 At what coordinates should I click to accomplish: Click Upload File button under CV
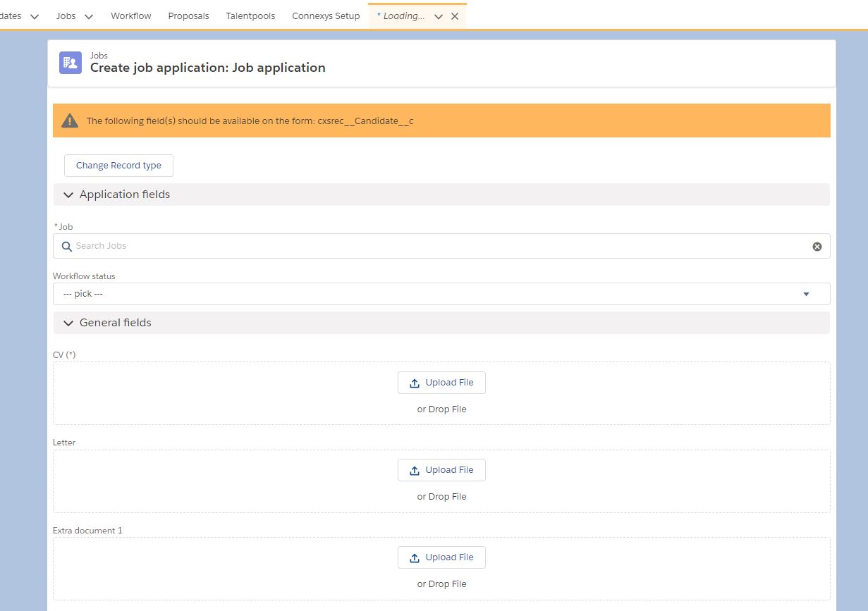pyautogui.click(x=441, y=383)
